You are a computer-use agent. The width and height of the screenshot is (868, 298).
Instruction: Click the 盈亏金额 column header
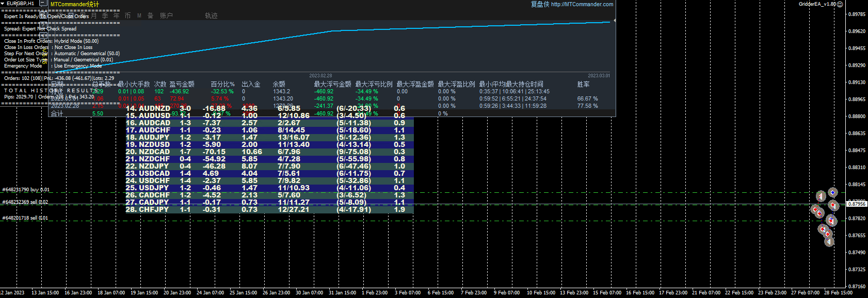(182, 84)
